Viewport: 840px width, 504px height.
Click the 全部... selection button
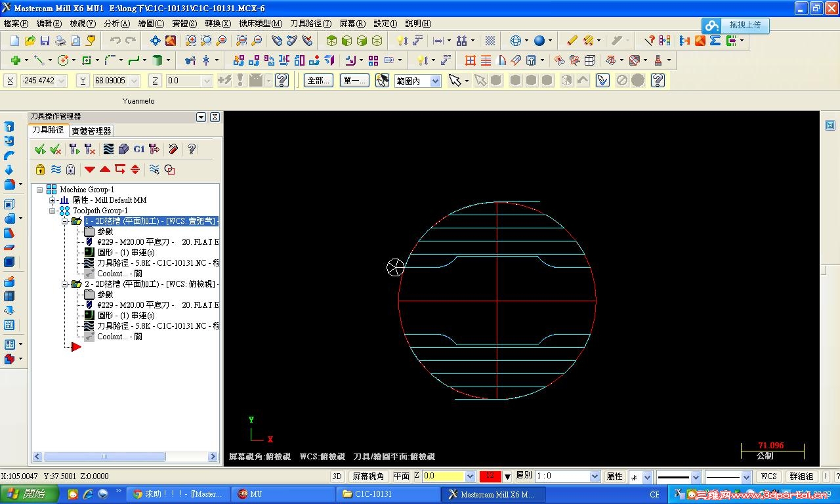coord(318,81)
